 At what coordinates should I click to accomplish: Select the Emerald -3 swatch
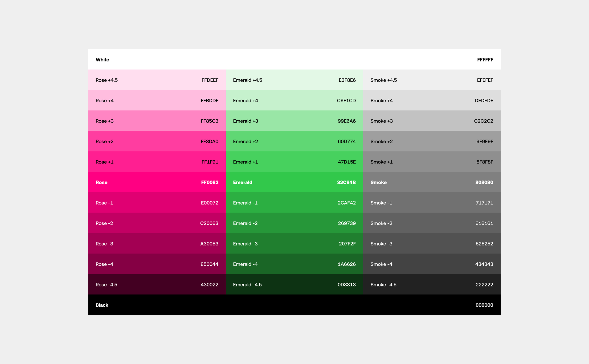294,244
